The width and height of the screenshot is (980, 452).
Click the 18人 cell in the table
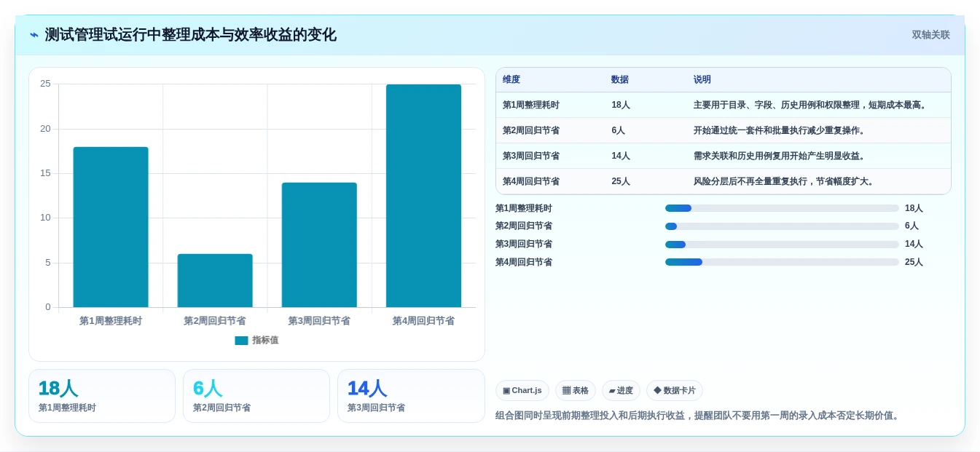click(x=621, y=105)
